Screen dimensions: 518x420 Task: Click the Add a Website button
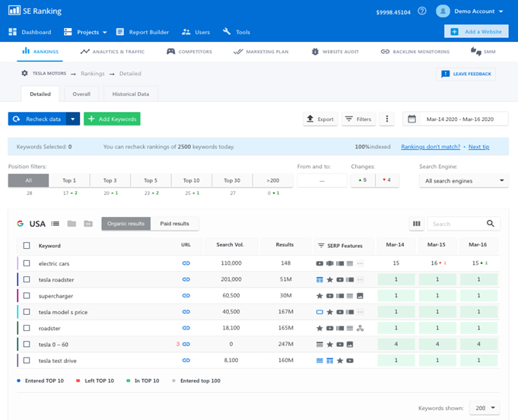click(476, 32)
